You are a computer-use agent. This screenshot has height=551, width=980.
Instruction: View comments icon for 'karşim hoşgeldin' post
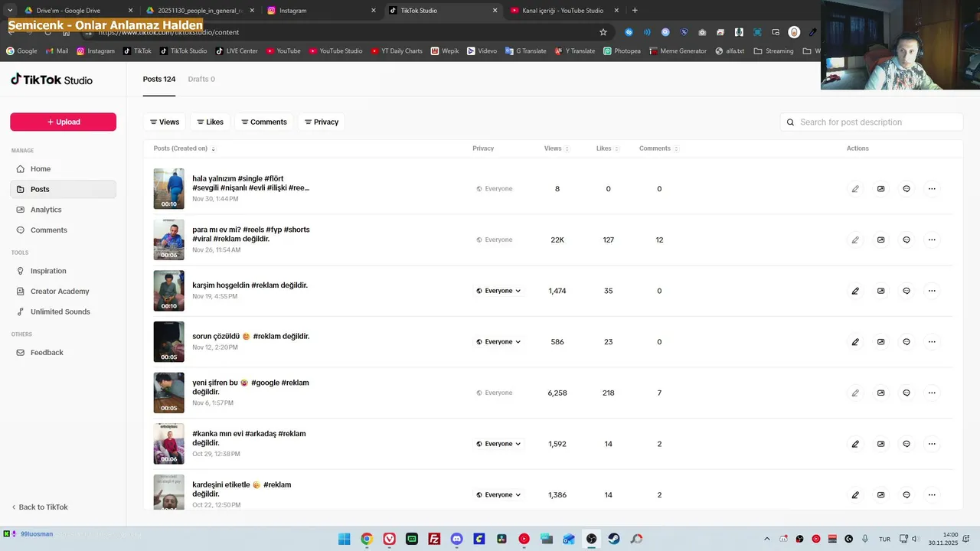(x=906, y=291)
